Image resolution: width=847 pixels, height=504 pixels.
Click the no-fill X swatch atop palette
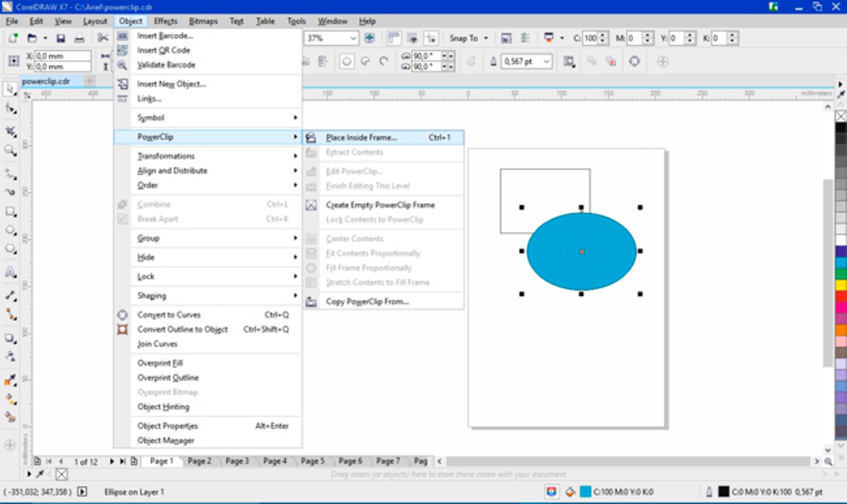coord(841,116)
